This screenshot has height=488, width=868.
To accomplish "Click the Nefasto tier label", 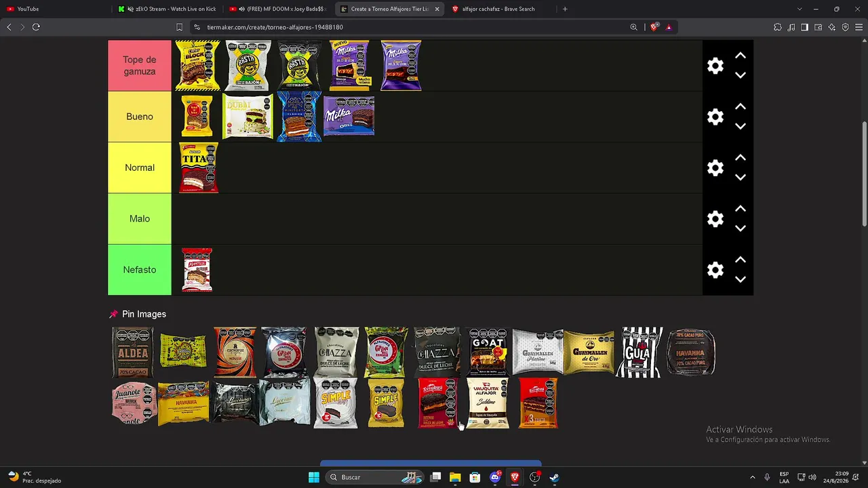I will [140, 270].
